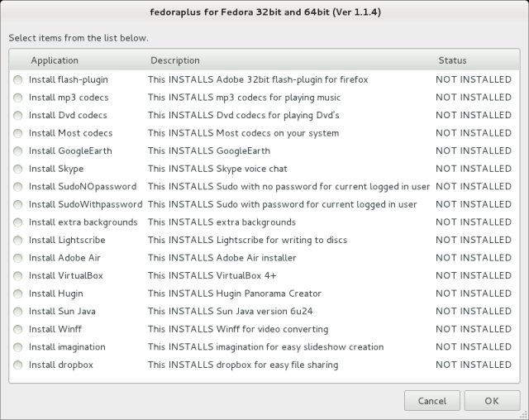529x420 pixels.
Task: Select the Install flash-plugin radio button
Action: (18, 79)
